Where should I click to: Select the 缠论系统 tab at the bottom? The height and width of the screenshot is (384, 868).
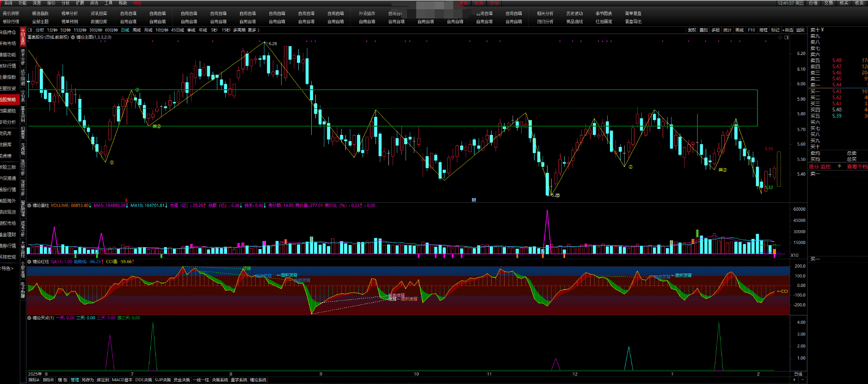[258, 380]
